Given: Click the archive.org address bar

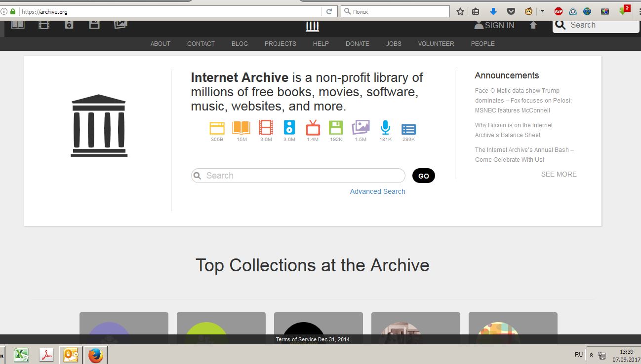Looking at the screenshot, I should point(170,11).
